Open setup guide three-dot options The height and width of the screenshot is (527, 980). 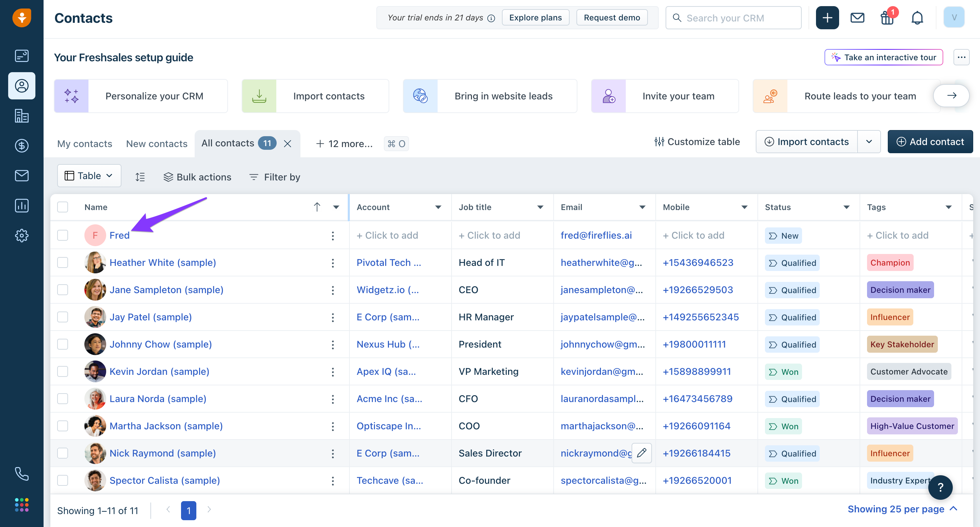click(961, 58)
